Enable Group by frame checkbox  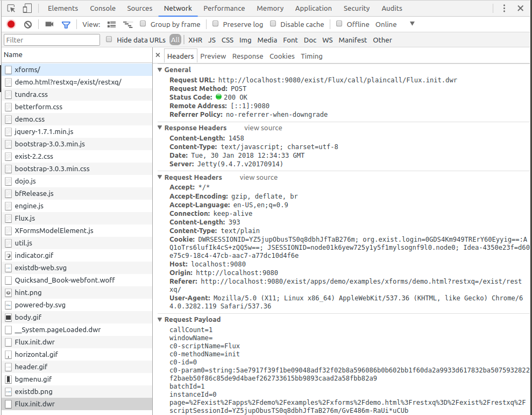(143, 24)
